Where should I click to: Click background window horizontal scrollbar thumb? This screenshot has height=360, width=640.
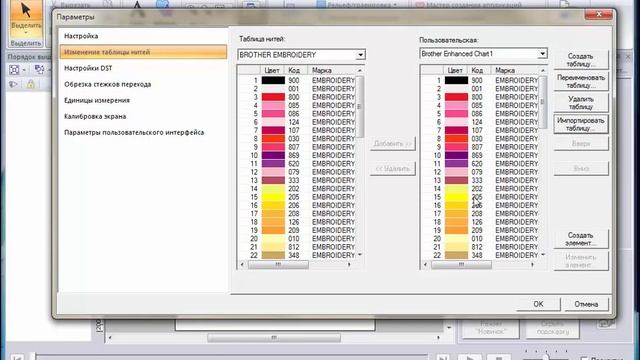point(273,338)
